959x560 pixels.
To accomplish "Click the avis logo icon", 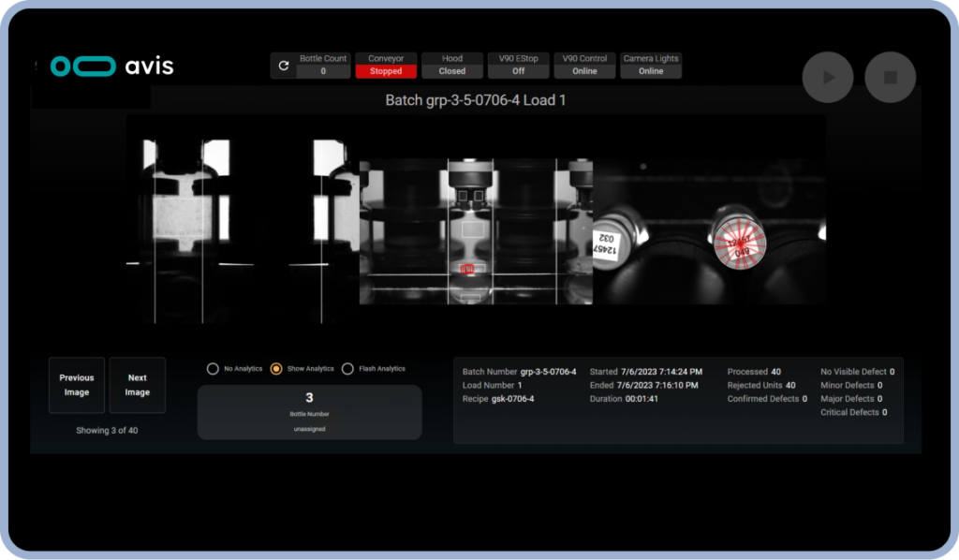I will (x=81, y=66).
